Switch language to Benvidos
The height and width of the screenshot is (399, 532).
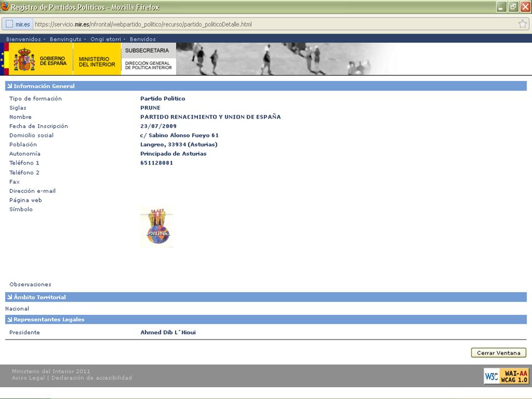click(142, 39)
